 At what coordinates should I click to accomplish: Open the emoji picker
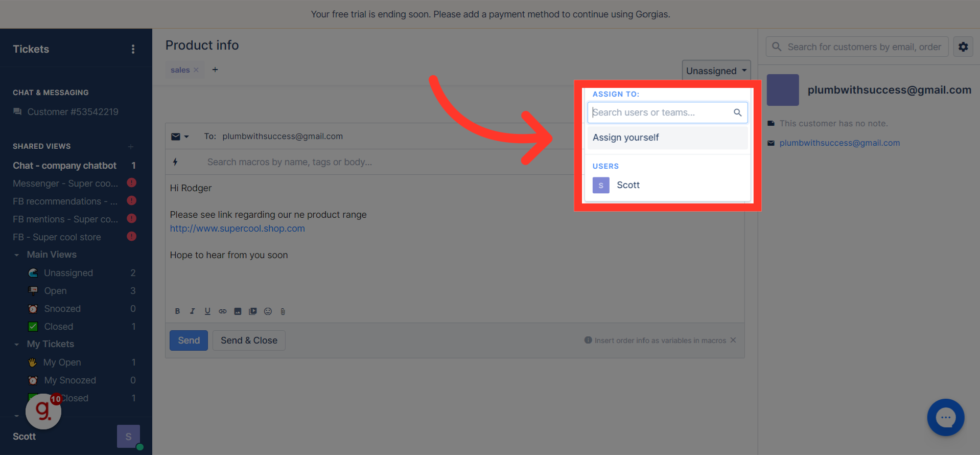268,311
